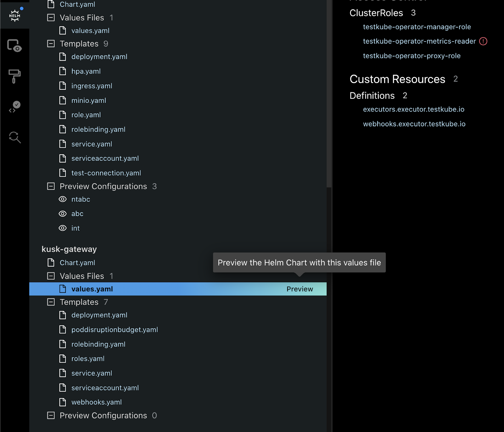504x432 pixels.
Task: Select poddisruptionbudget.yaml template file
Action: point(114,330)
